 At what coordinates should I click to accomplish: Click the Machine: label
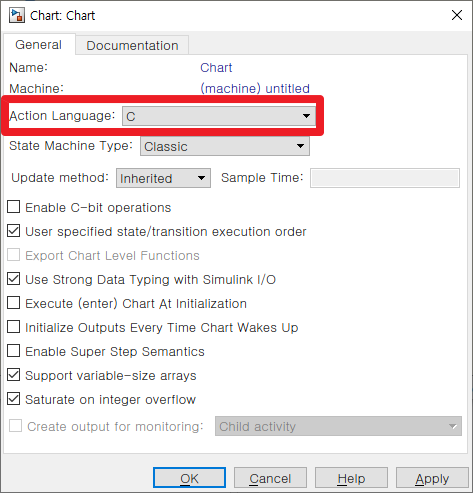pyautogui.click(x=37, y=89)
